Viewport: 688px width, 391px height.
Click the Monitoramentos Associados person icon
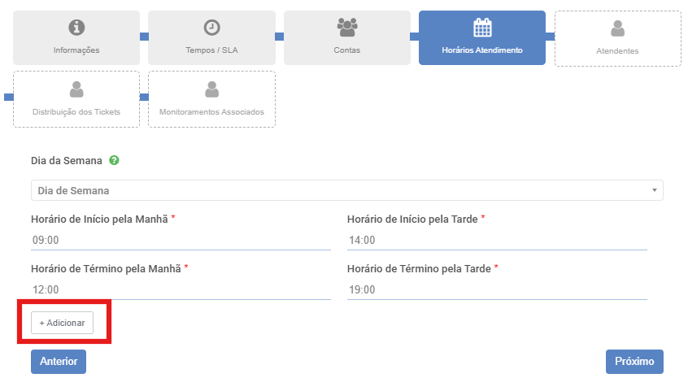pyautogui.click(x=211, y=90)
